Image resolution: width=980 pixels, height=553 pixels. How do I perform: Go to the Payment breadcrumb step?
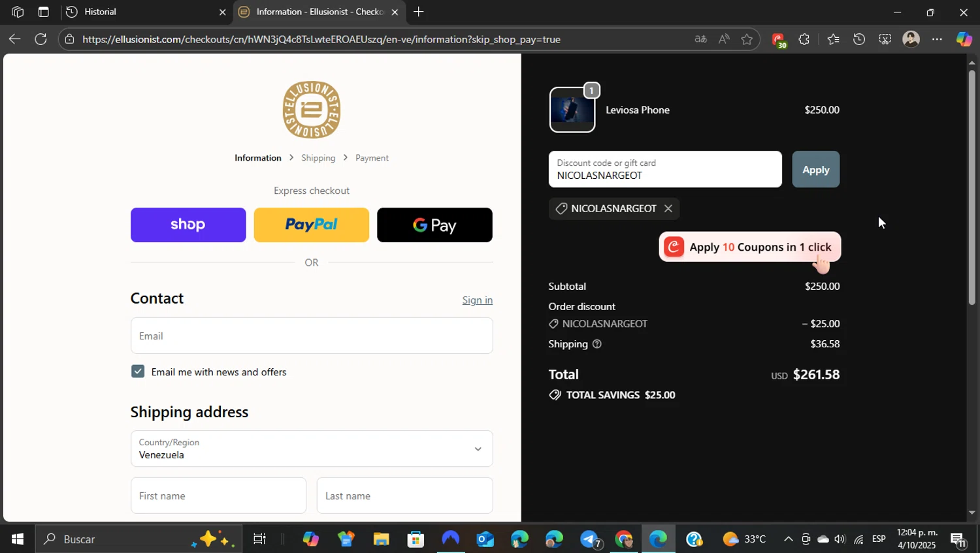click(x=372, y=158)
